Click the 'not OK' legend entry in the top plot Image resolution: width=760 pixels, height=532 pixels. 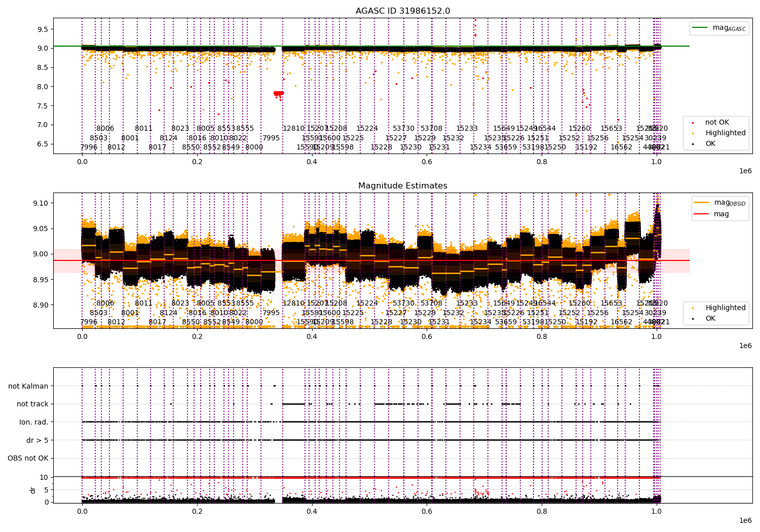pyautogui.click(x=709, y=122)
